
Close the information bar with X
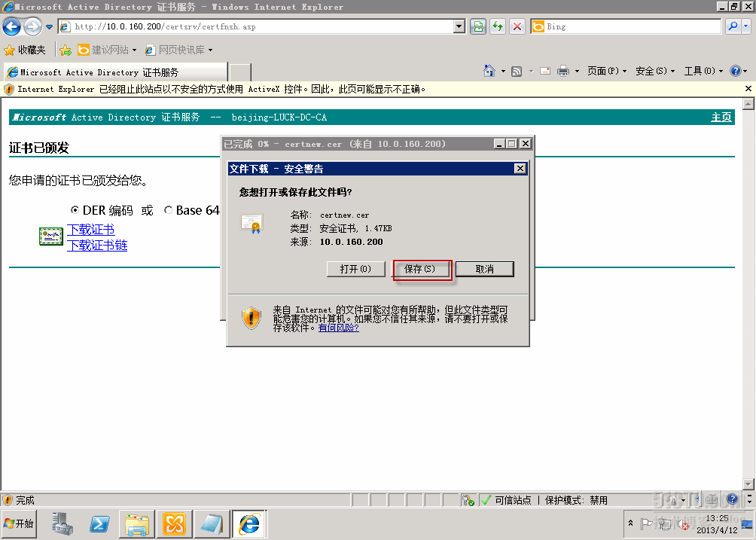click(x=748, y=88)
